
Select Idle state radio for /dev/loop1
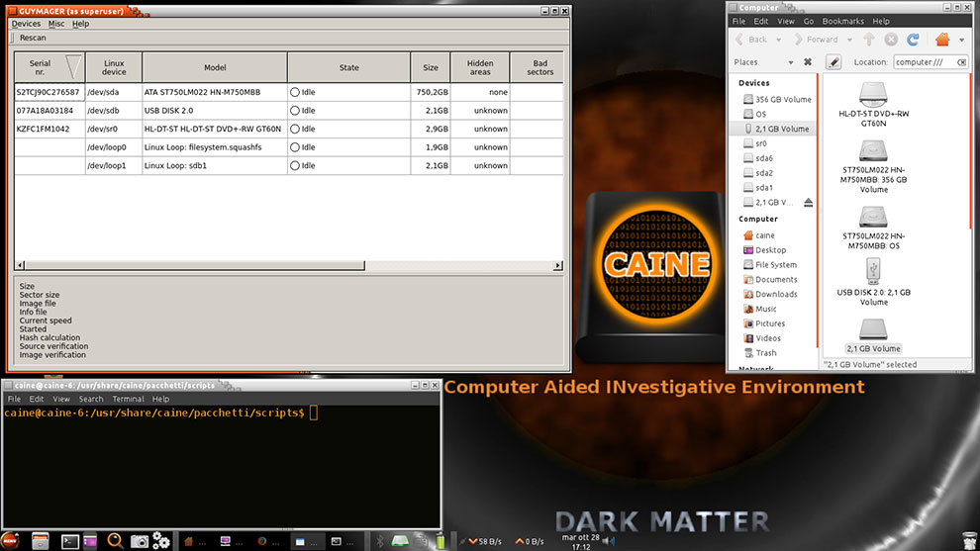[x=294, y=165]
